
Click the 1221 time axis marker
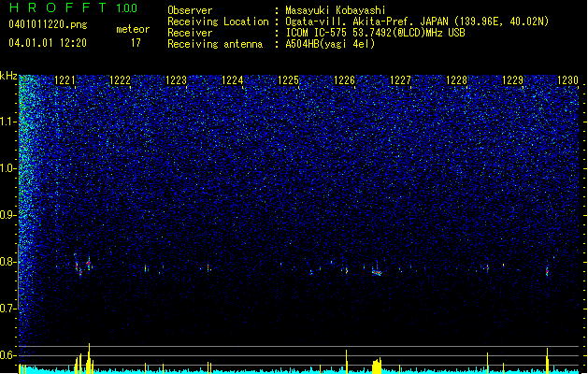pyautogui.click(x=65, y=80)
